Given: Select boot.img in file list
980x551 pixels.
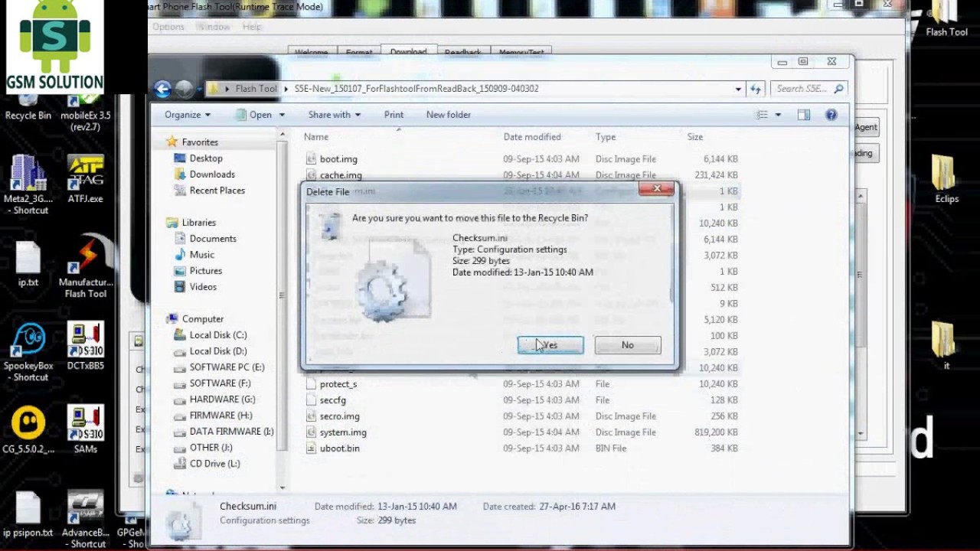Looking at the screenshot, I should (338, 159).
